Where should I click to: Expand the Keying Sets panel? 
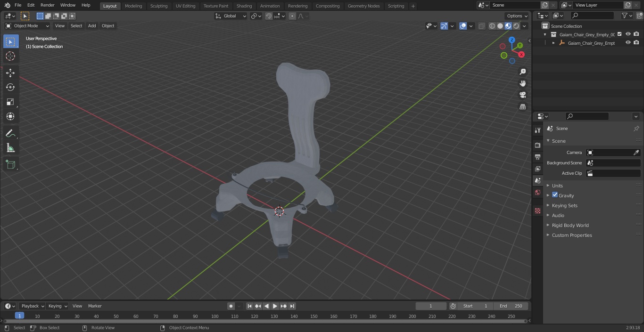(x=564, y=205)
